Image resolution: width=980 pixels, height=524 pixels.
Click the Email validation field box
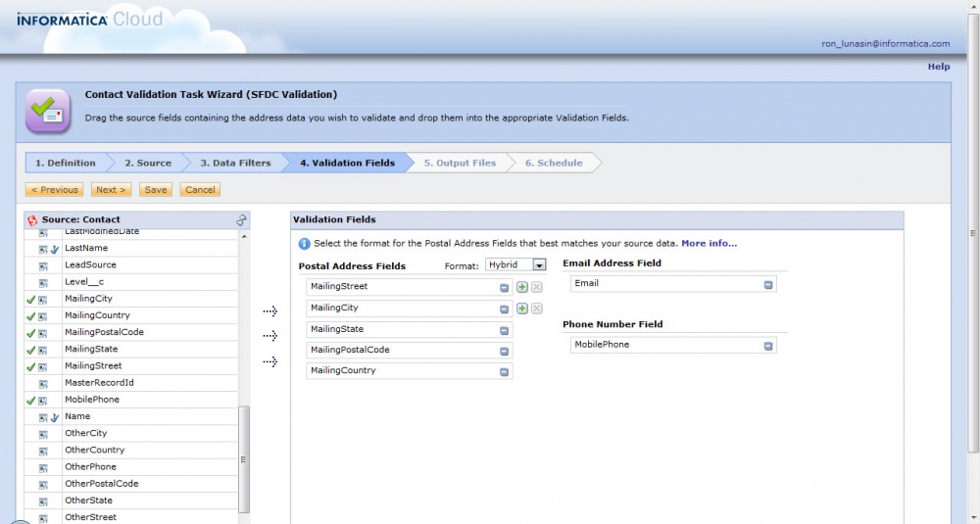point(673,284)
